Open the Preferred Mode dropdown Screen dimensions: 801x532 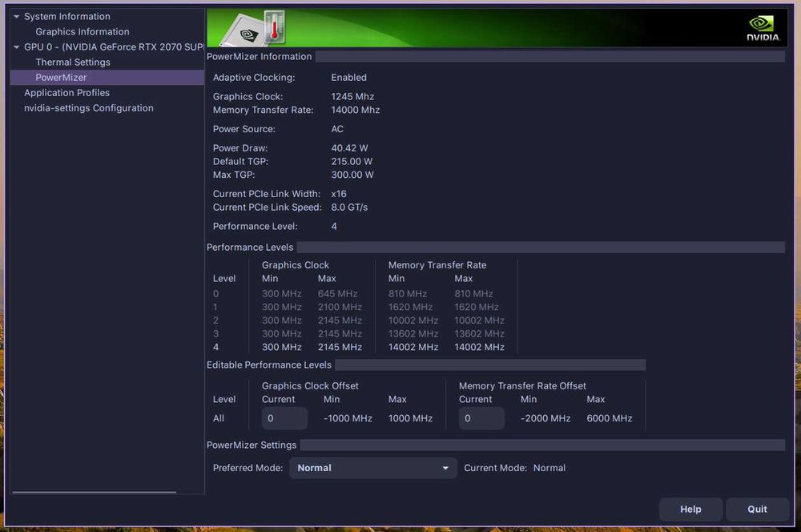pyautogui.click(x=373, y=468)
